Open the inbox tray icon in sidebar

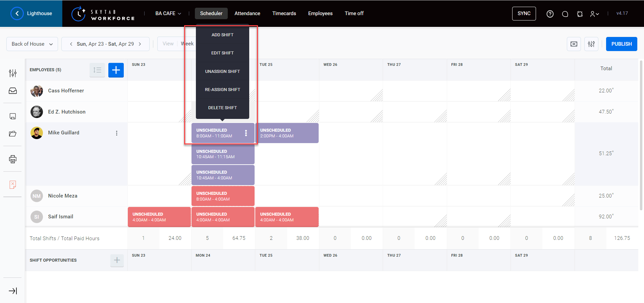click(12, 90)
